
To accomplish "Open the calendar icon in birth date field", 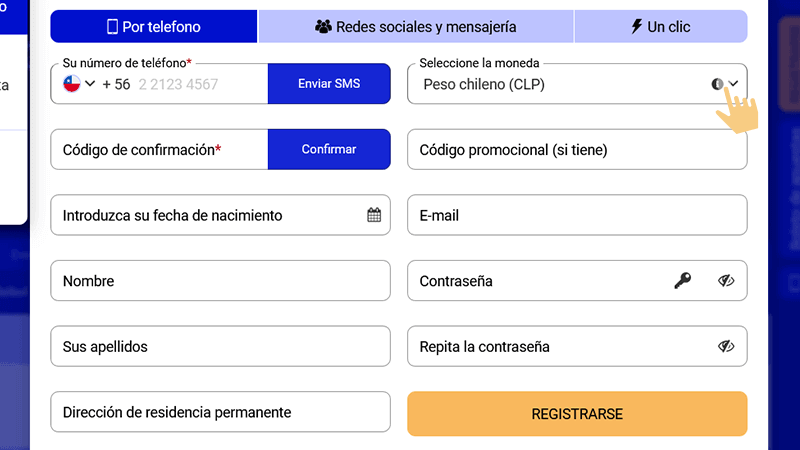I will point(374,215).
